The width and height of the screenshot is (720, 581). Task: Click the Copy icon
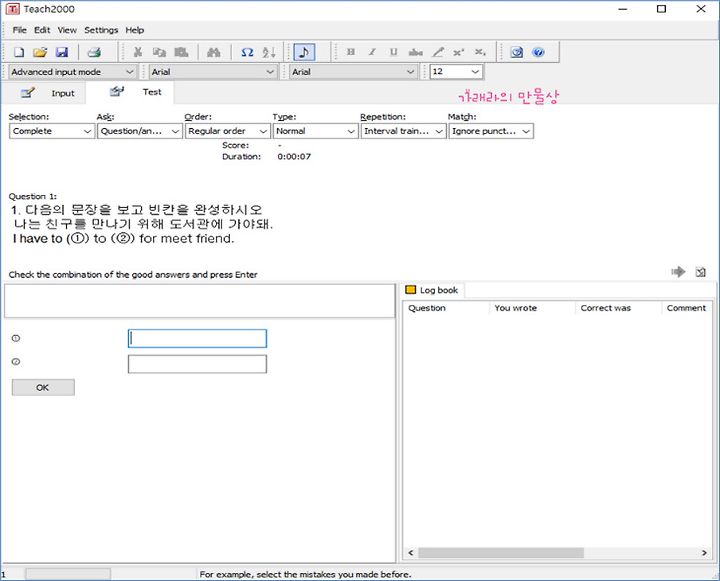click(159, 52)
